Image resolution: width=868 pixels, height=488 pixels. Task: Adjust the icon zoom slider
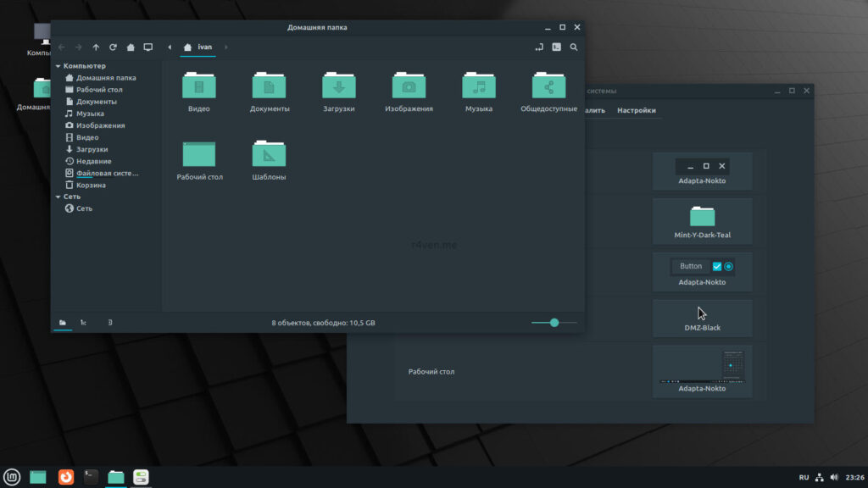pyautogui.click(x=554, y=323)
